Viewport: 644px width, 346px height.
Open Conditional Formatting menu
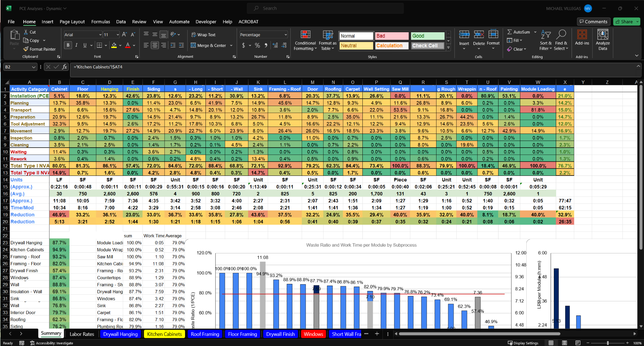coord(305,40)
